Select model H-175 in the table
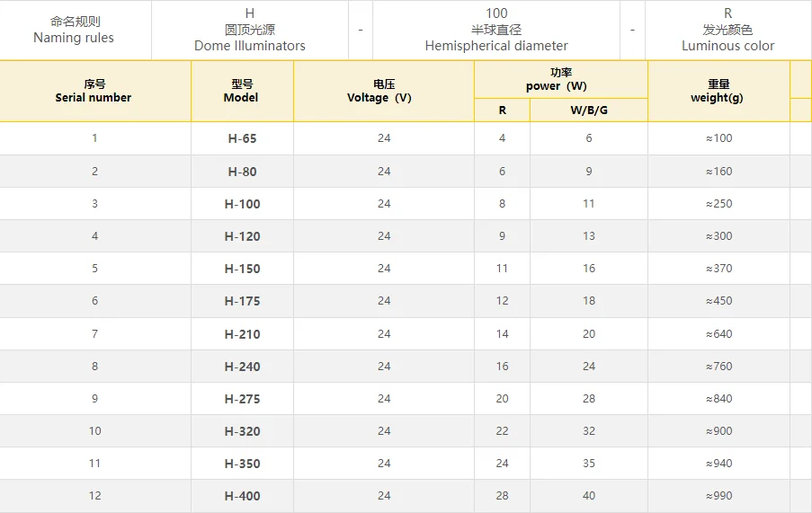Image resolution: width=812 pixels, height=513 pixels. 242,301
